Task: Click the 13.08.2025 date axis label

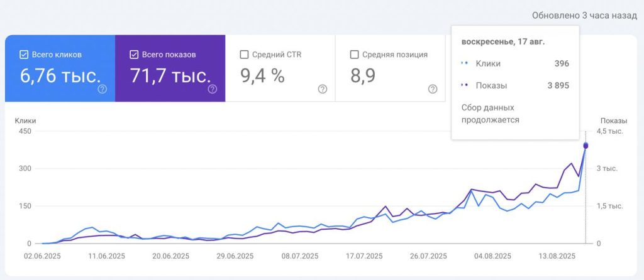Action: pyautogui.click(x=557, y=256)
